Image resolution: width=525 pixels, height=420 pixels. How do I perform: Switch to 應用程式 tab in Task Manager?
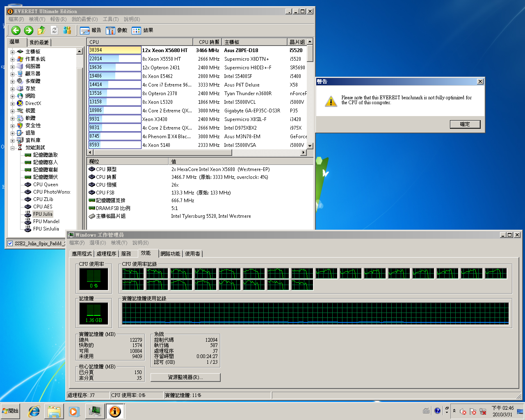[82, 254]
